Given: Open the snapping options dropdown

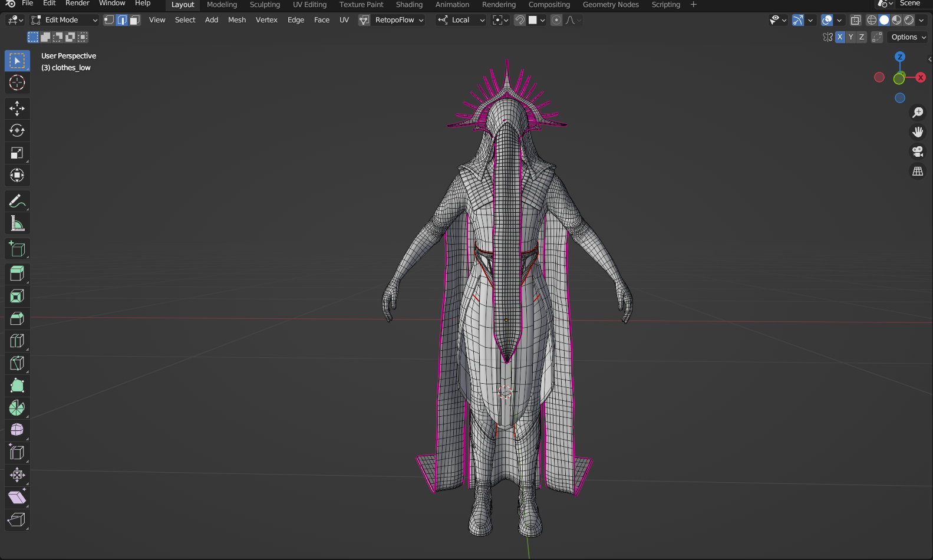Looking at the screenshot, I should [x=536, y=20].
